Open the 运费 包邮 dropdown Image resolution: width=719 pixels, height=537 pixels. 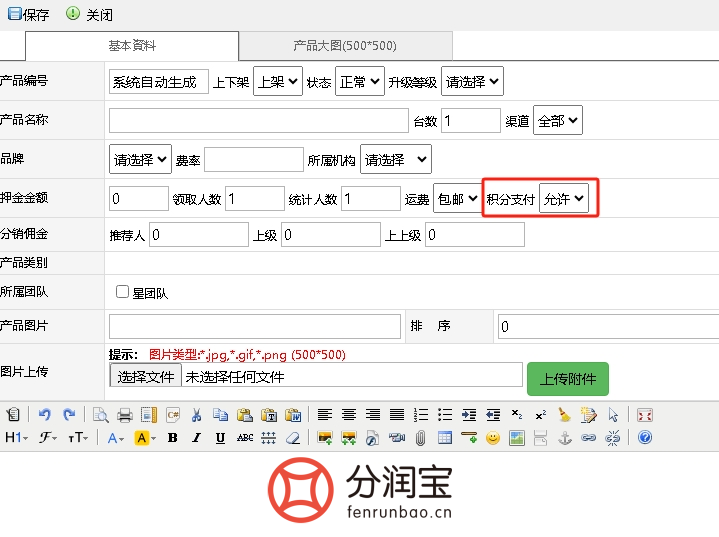point(458,198)
